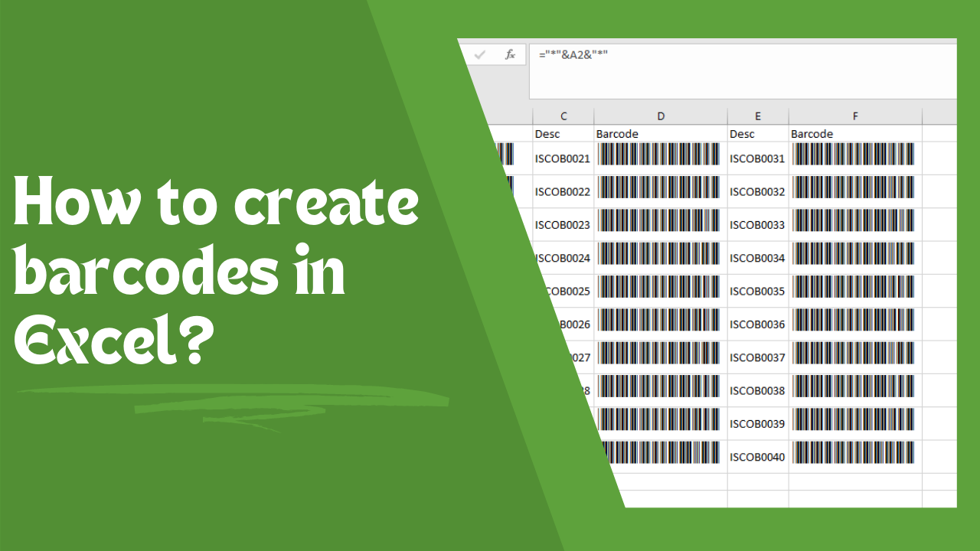980x551 pixels.
Task: Select cell containing ISCOB0032
Action: click(758, 191)
